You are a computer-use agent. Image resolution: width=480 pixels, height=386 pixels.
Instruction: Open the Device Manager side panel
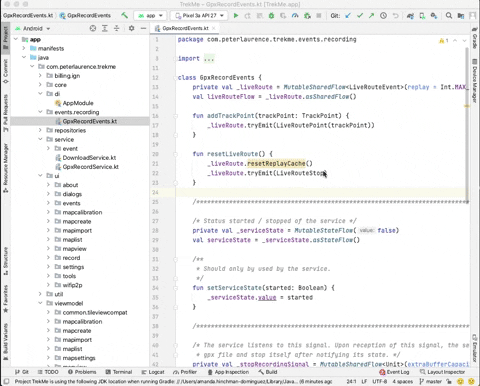(x=475, y=81)
